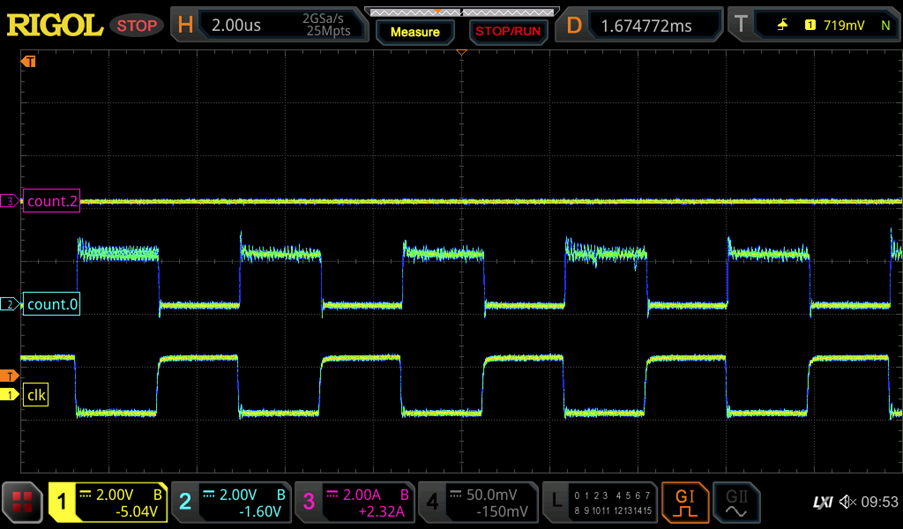Select the trigger level T marker on left edge
Viewport: 903px width, 529px height.
pos(9,376)
